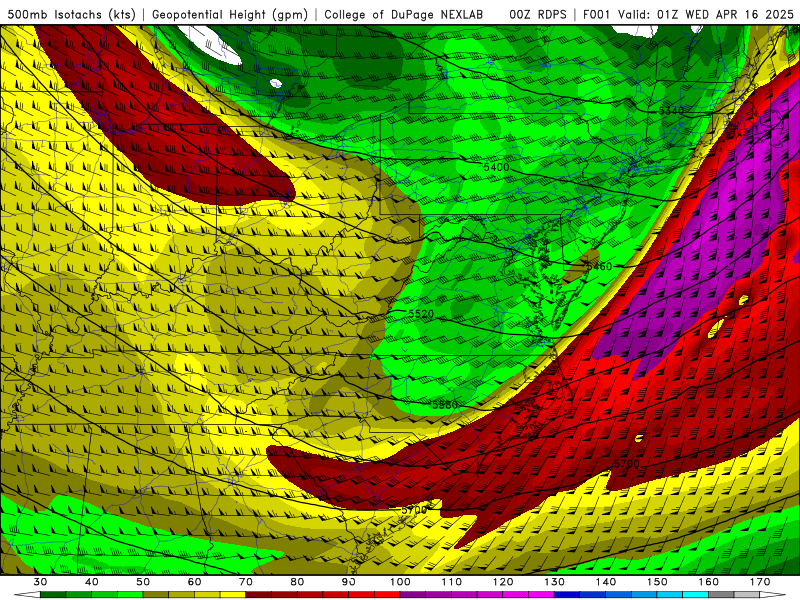Viewport: 800px width, 600px height.
Task: Click the 5700 contour label near the yellow coastline
Action: coord(414,510)
